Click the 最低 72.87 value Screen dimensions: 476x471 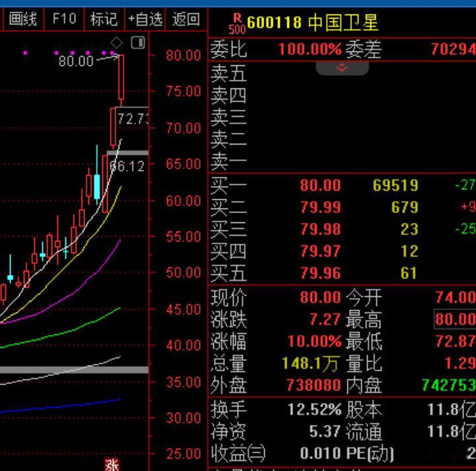456,341
